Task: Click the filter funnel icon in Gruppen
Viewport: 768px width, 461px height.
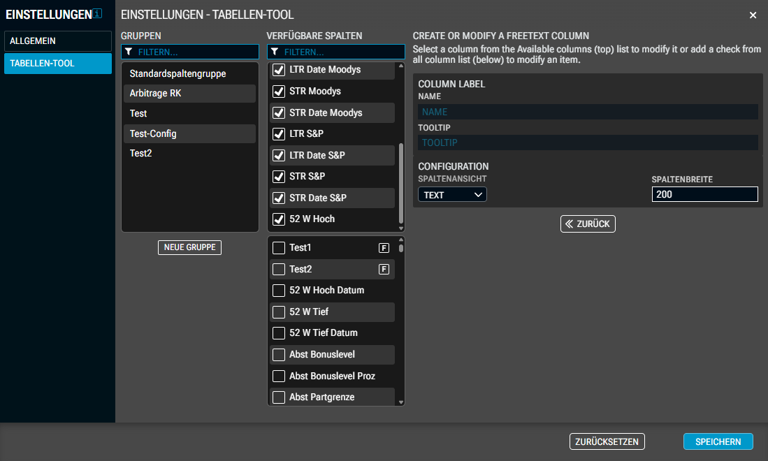Action: point(128,51)
